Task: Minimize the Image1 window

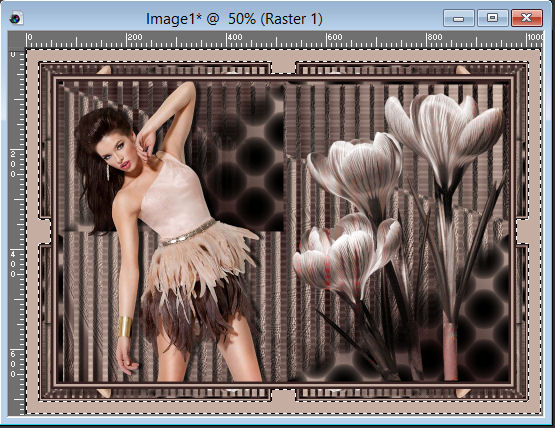Action: point(458,18)
